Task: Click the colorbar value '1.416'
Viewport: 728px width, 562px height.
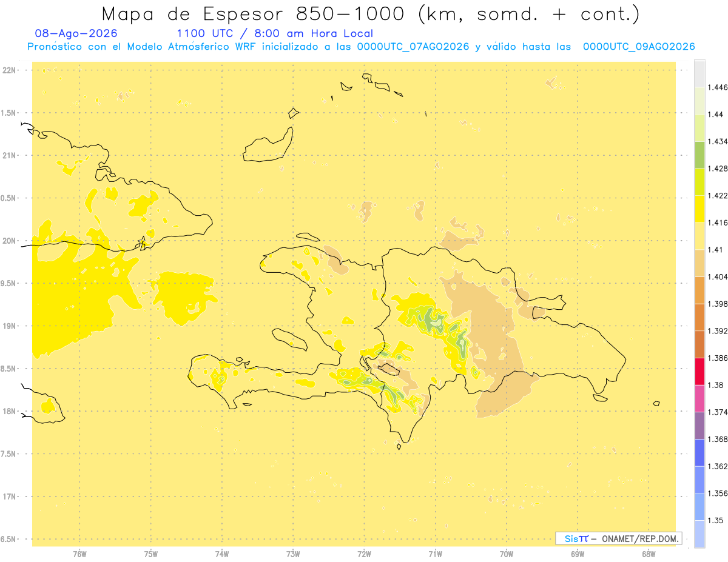Action: (x=718, y=222)
